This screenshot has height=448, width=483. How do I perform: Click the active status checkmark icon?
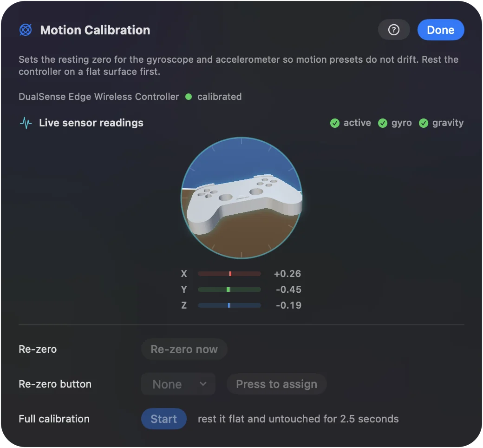tap(335, 123)
